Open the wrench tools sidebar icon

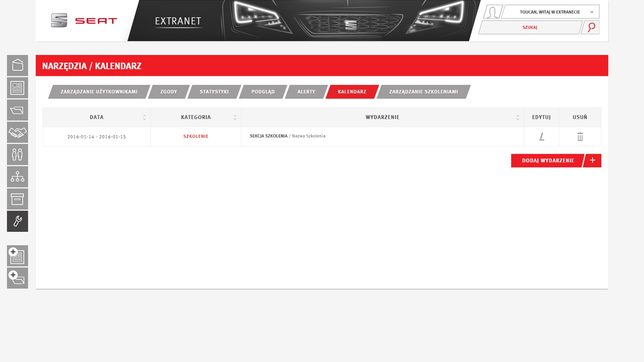(x=17, y=221)
